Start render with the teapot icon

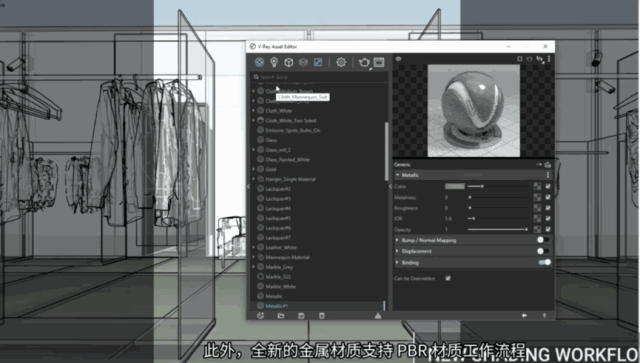pyautogui.click(x=364, y=62)
